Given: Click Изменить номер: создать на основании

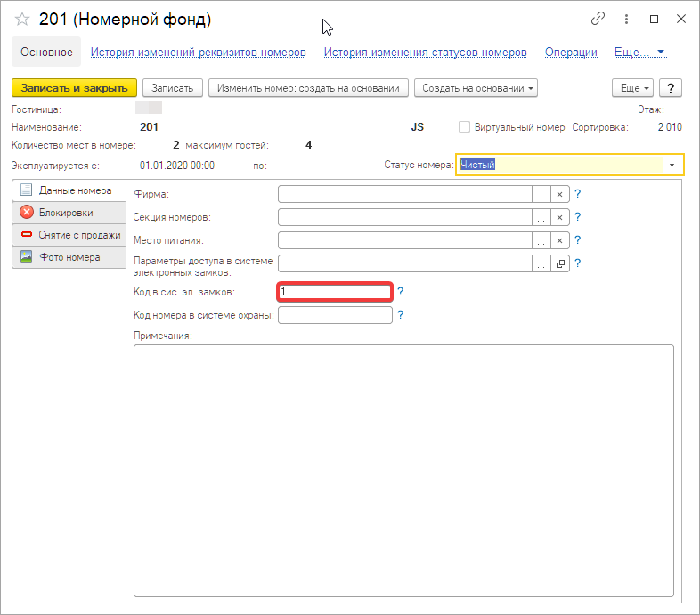Looking at the screenshot, I should click(308, 88).
